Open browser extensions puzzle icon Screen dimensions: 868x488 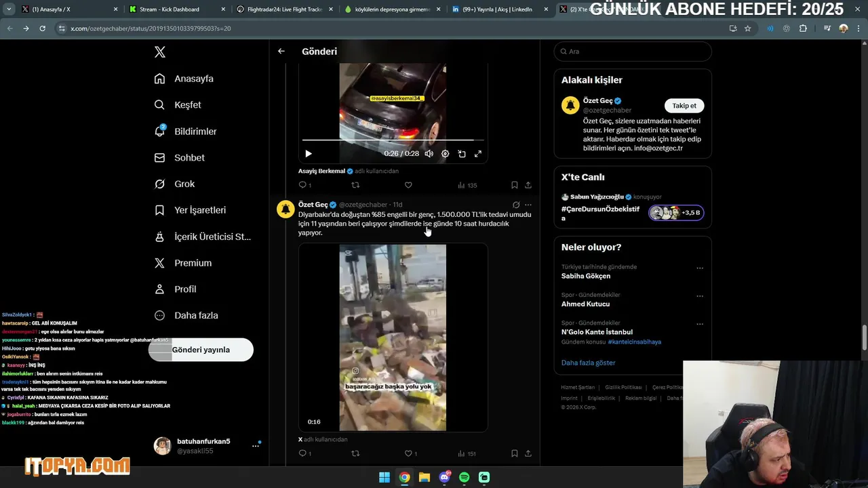click(x=803, y=28)
